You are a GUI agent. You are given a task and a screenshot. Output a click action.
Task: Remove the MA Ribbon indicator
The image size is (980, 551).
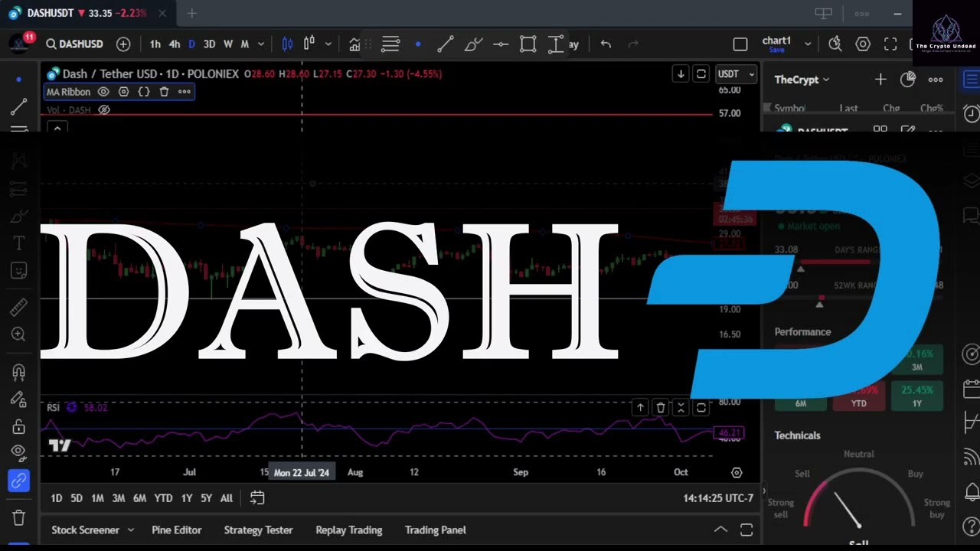(x=164, y=92)
